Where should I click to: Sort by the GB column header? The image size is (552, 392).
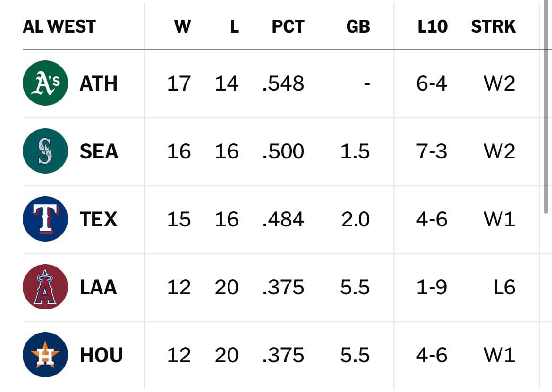point(358,26)
